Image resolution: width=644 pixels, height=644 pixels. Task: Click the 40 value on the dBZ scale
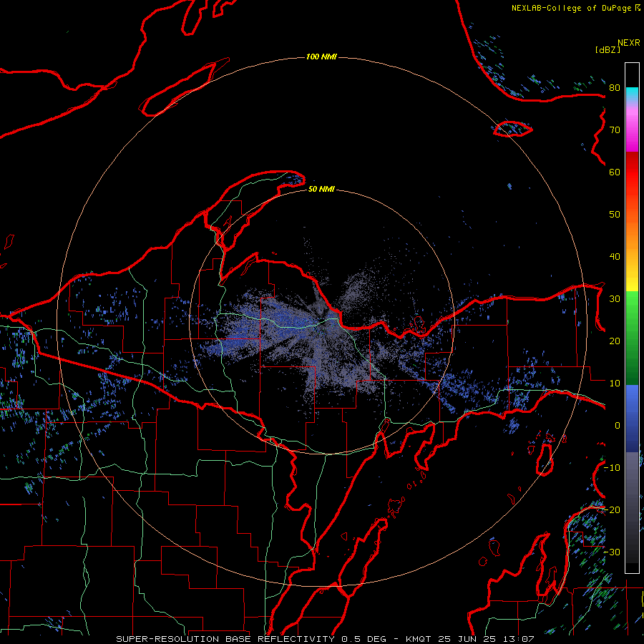(615, 257)
